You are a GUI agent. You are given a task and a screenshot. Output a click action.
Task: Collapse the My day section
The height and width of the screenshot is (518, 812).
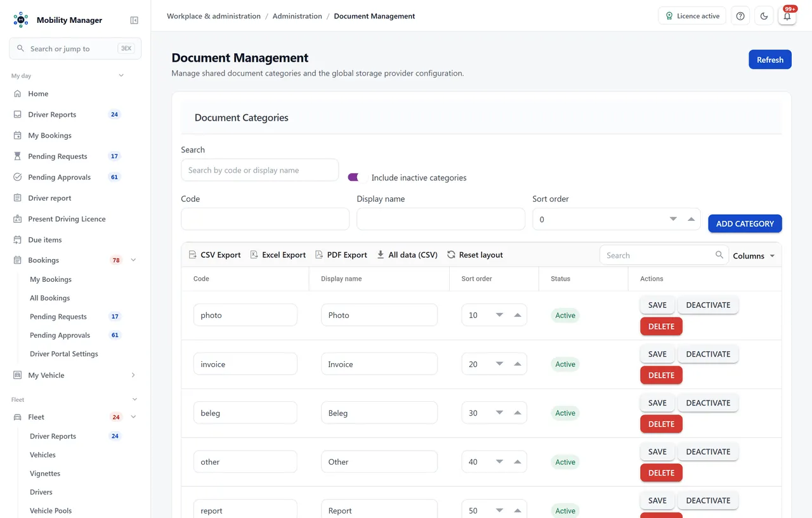coord(121,76)
